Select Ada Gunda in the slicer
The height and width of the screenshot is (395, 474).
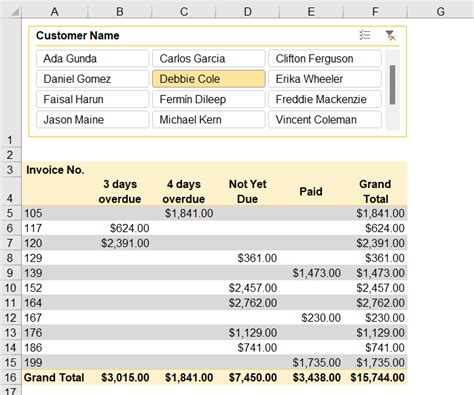click(92, 59)
